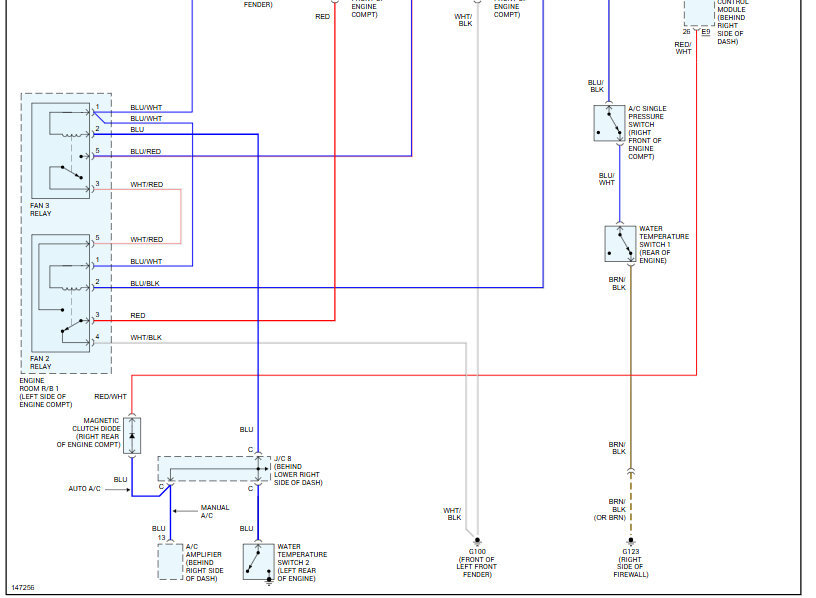This screenshot has width=816, height=598.
Task: Select the A/C single pressure switch symbol
Action: pyautogui.click(x=609, y=123)
